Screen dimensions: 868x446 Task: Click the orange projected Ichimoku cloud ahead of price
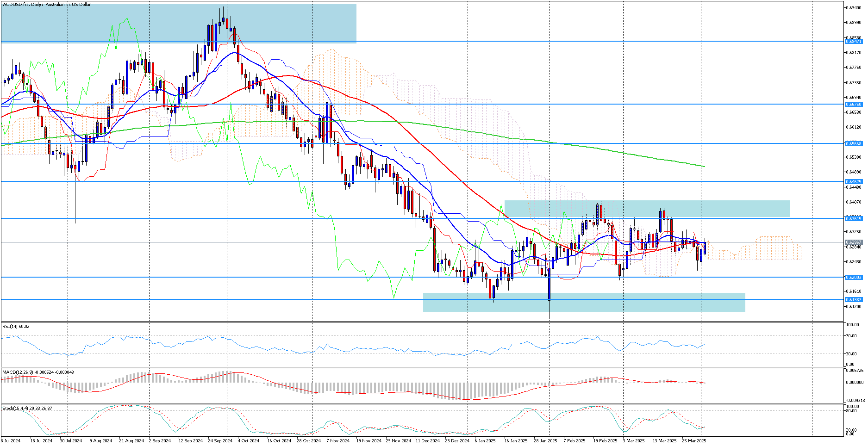pyautogui.click(x=755, y=250)
